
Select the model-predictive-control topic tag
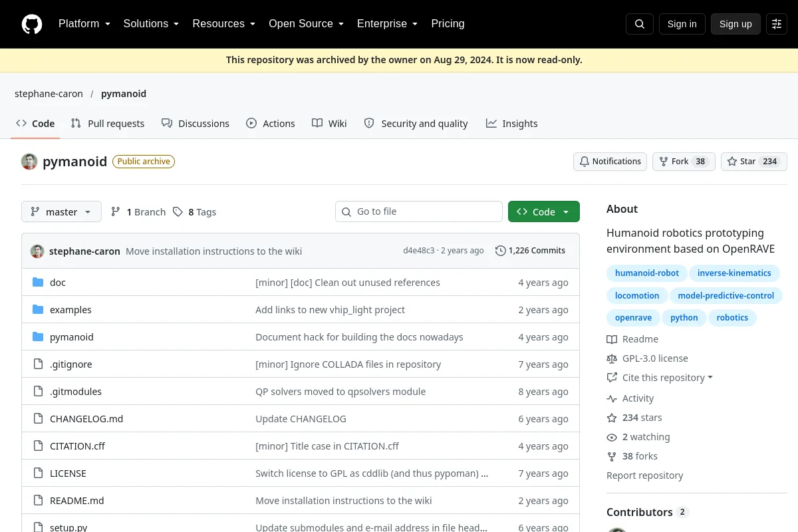[x=726, y=295]
